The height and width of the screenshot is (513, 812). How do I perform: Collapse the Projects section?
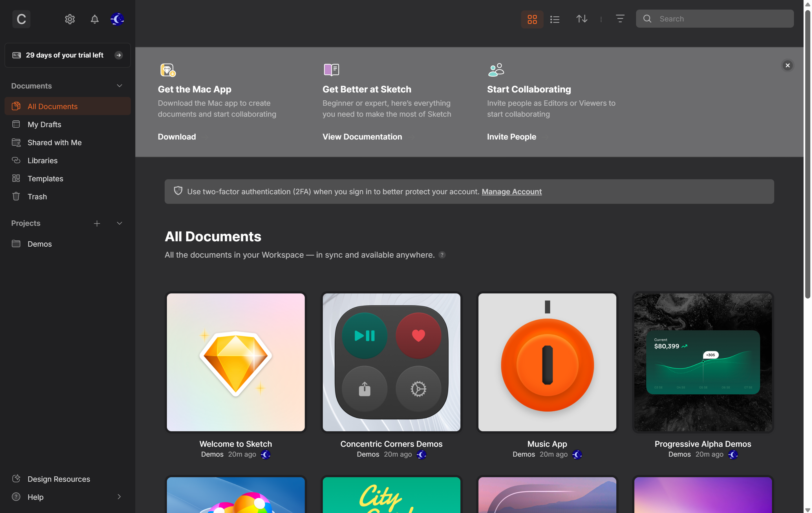tap(119, 224)
